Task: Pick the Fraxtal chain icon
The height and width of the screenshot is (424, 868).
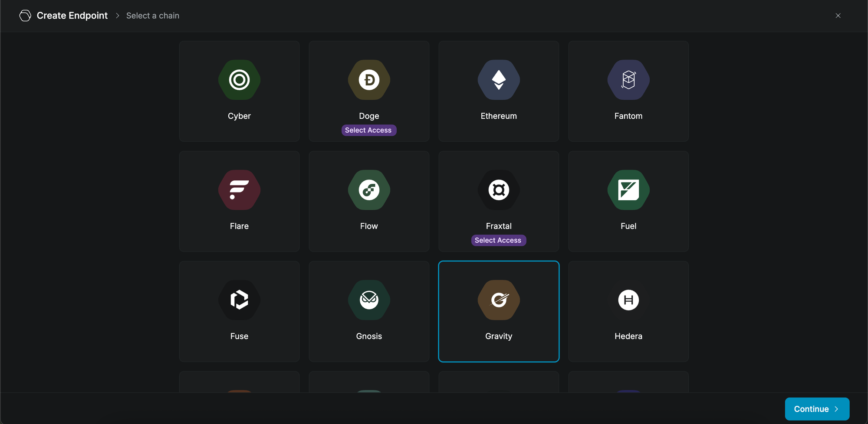Action: (x=499, y=190)
